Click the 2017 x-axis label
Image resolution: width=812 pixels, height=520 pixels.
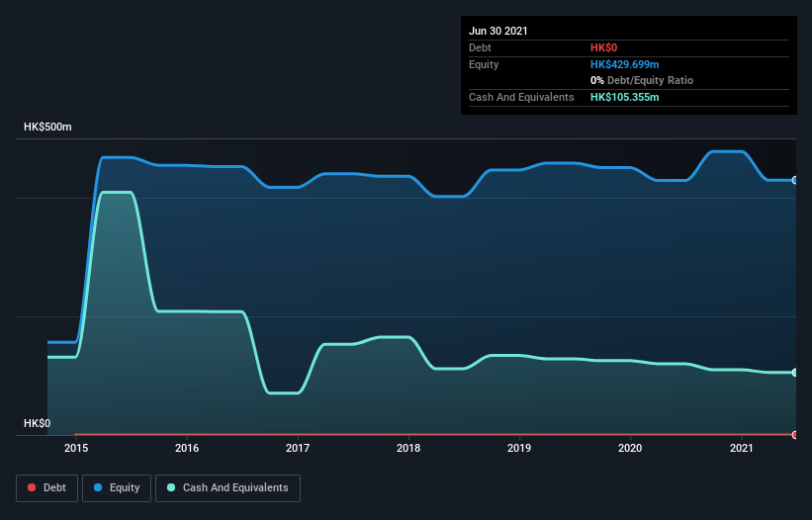pyautogui.click(x=298, y=448)
